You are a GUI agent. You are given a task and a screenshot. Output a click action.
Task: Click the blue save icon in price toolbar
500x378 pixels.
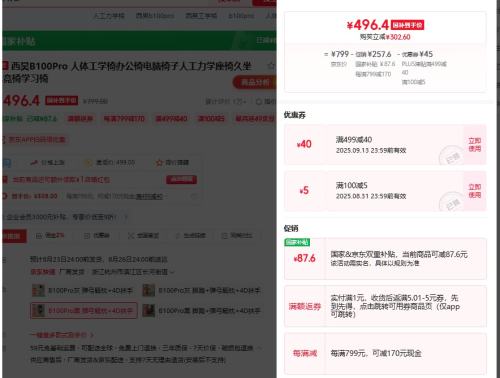point(7,163)
